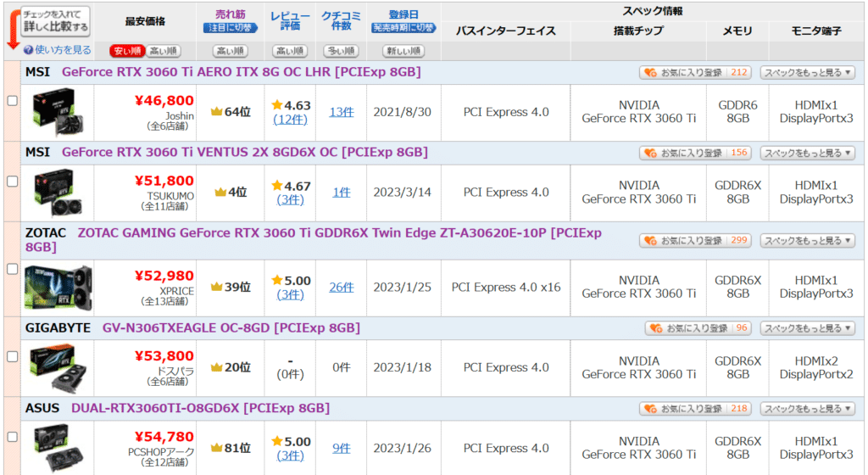Open GeForce RTX 3060 Ti AERO ITX link
This screenshot has height=475, width=868.
pos(242,72)
